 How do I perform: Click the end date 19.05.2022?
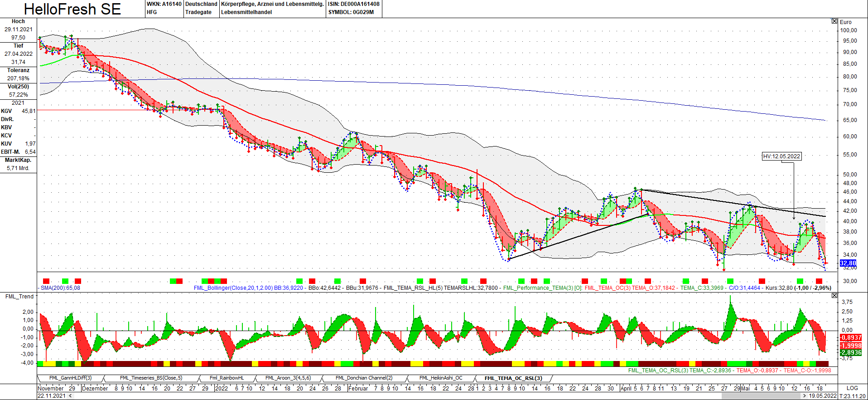coord(823,396)
